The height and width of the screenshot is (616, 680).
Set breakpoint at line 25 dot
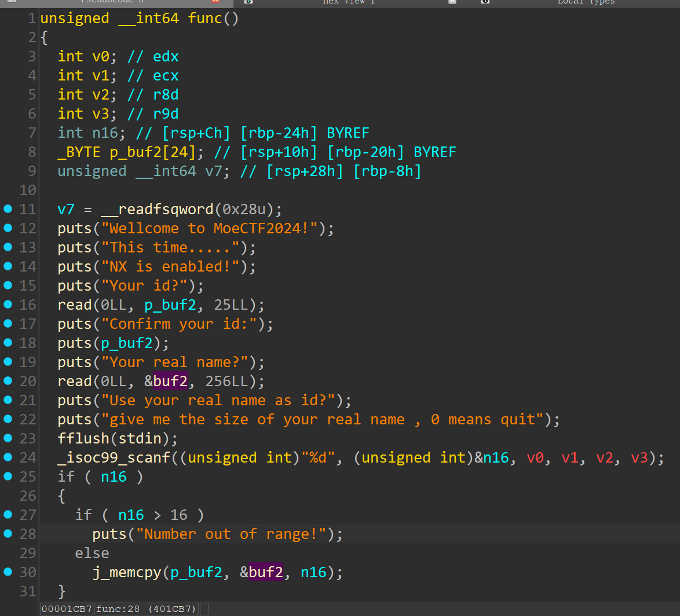pos(8,476)
